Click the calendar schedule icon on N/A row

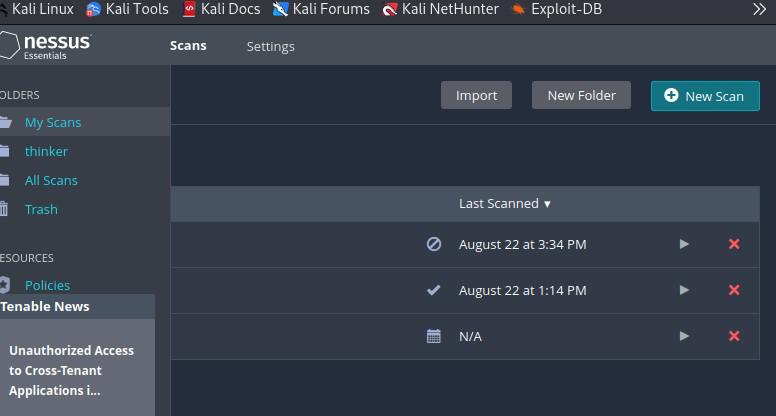tap(434, 336)
